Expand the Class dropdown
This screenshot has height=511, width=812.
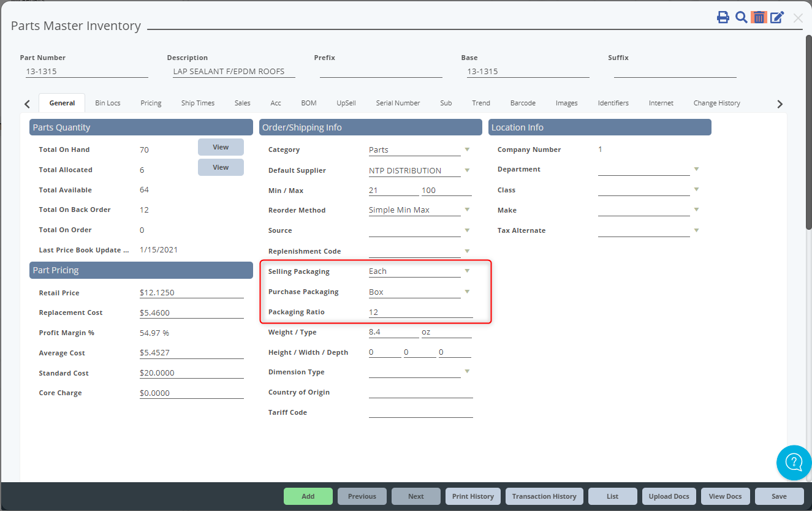[696, 190]
